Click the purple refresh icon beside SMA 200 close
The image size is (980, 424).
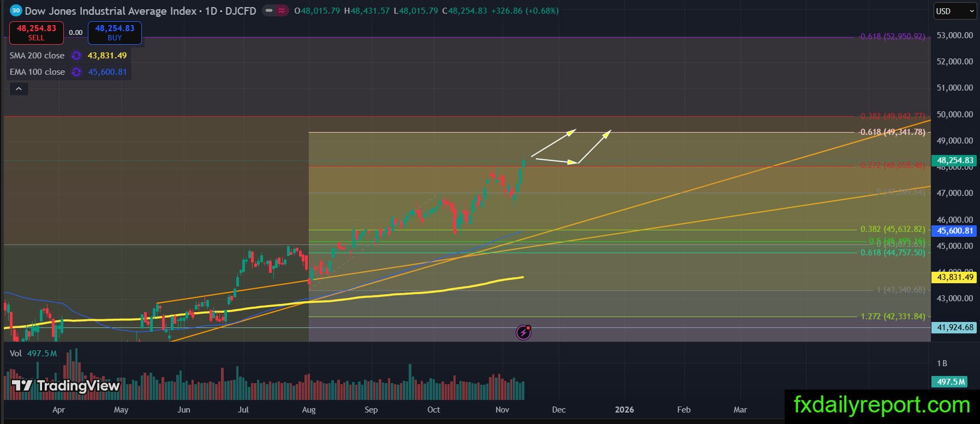click(76, 56)
